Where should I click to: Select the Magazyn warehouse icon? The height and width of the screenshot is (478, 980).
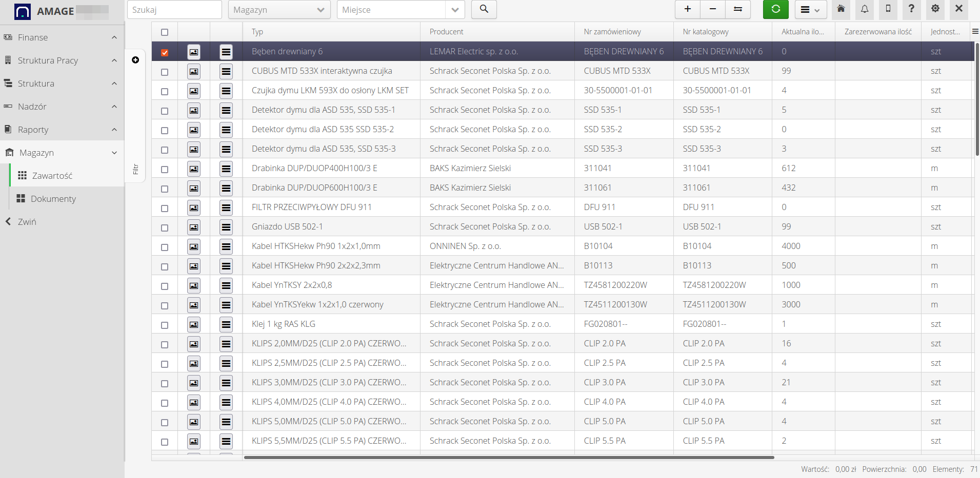pos(8,152)
